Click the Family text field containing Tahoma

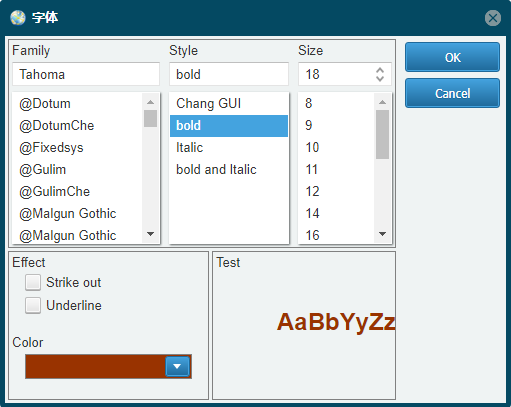(86, 74)
